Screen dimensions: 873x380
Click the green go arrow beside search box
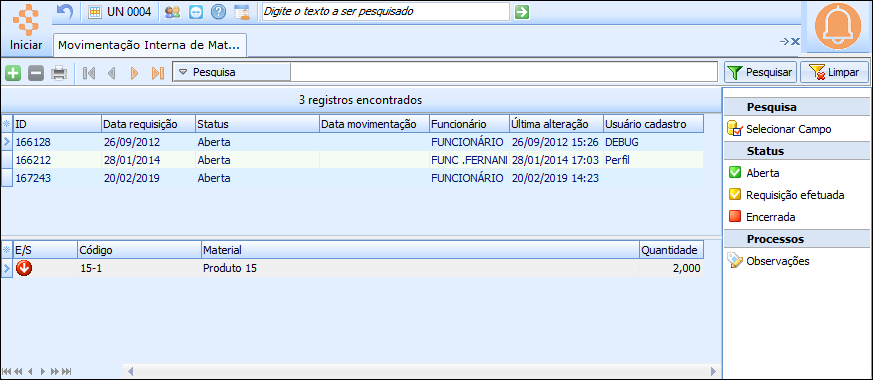pos(522,12)
